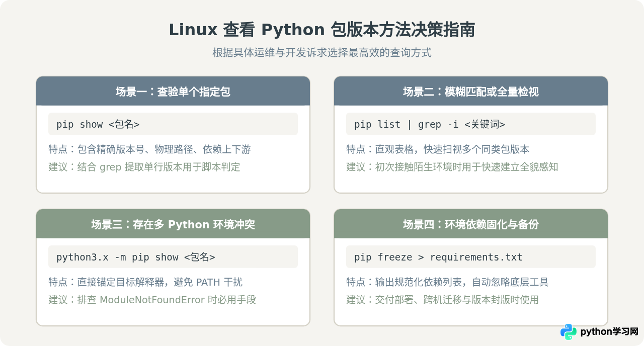Screen dimensions: 644x346
Task: Click the line '特点：包含精确版本号、物理路径、依赖上下游'
Action: click(x=149, y=149)
